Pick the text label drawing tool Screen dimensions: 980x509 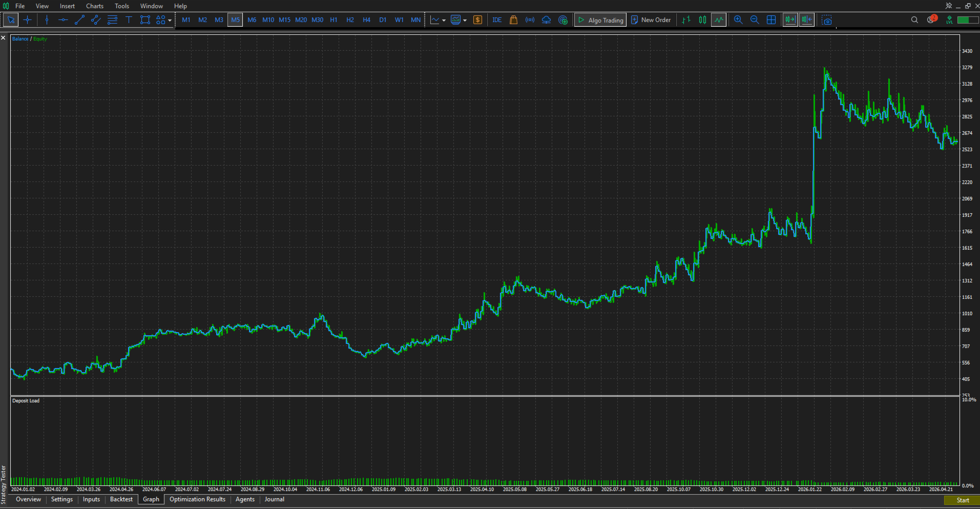(x=129, y=20)
